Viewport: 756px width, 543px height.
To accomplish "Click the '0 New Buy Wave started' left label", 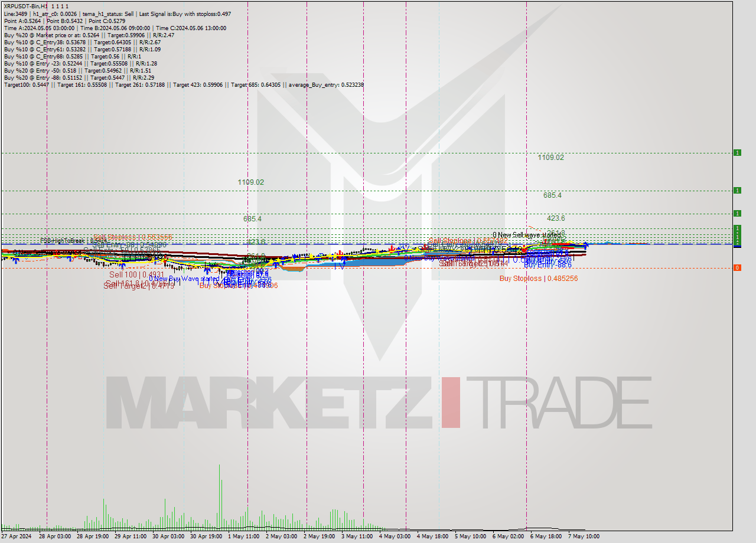I will click(x=184, y=279).
